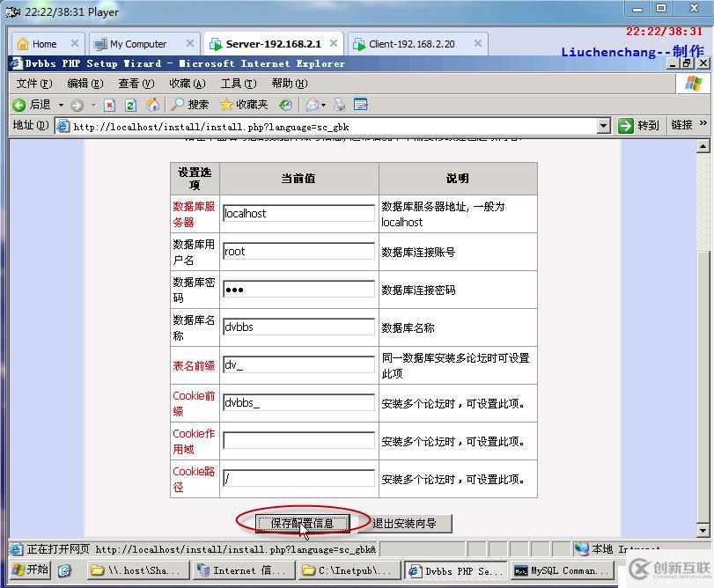The height and width of the screenshot is (588, 714).
Task: Expand the Mail button dropdown arrow
Action: [x=324, y=105]
